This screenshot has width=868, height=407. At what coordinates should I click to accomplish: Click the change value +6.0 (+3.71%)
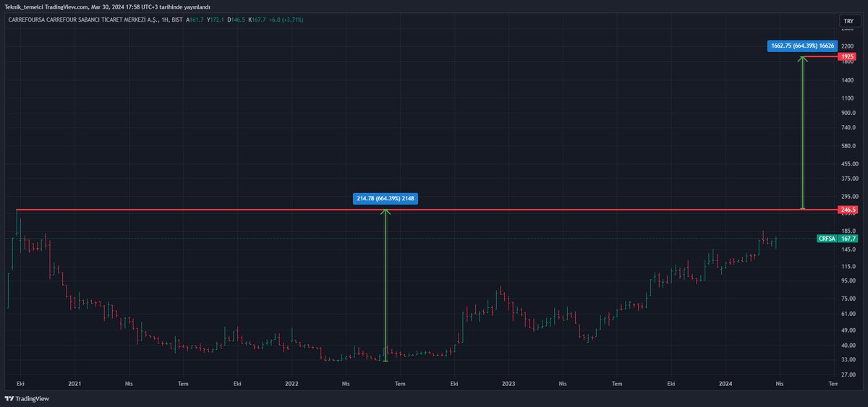point(286,20)
